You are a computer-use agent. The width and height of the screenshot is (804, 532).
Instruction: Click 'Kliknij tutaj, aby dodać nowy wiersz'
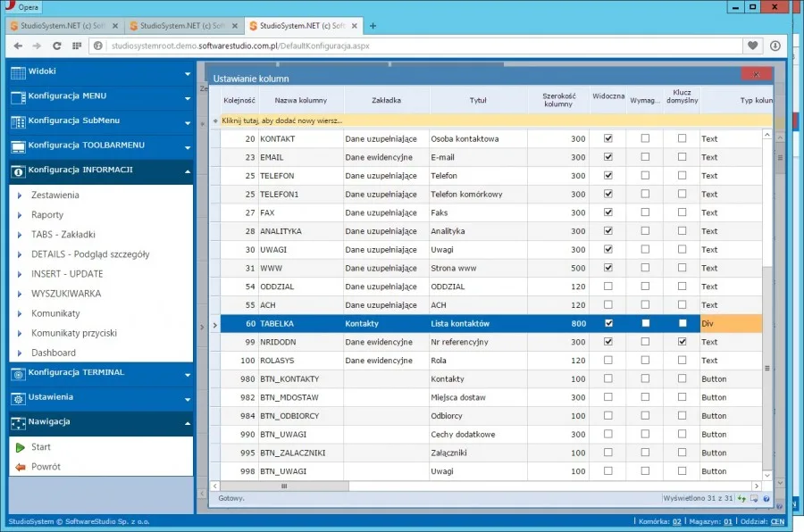click(282, 121)
